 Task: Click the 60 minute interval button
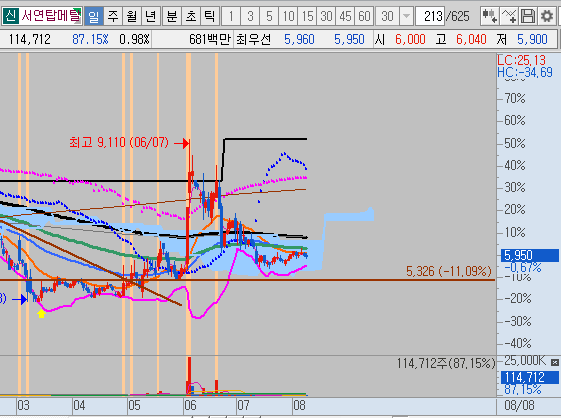tap(364, 16)
